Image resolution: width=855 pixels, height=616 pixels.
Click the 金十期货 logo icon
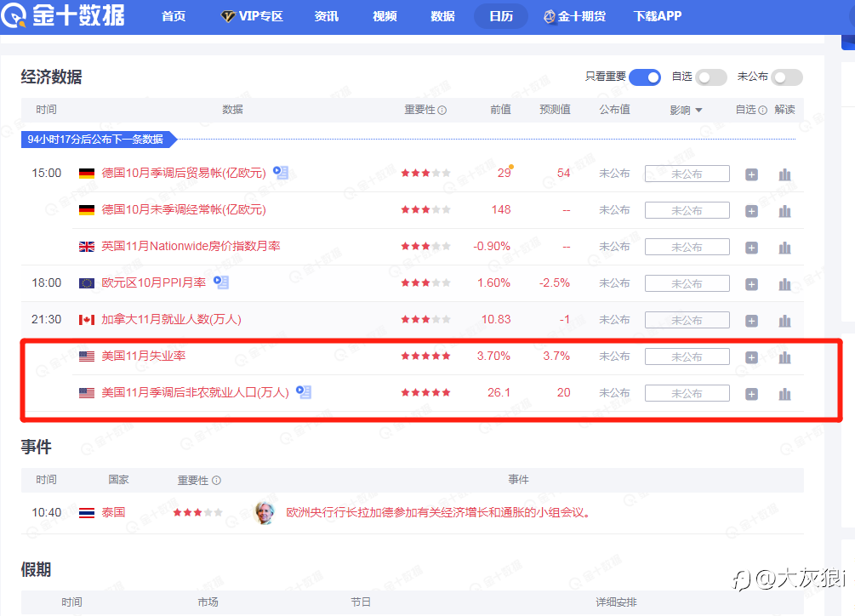[x=549, y=16]
